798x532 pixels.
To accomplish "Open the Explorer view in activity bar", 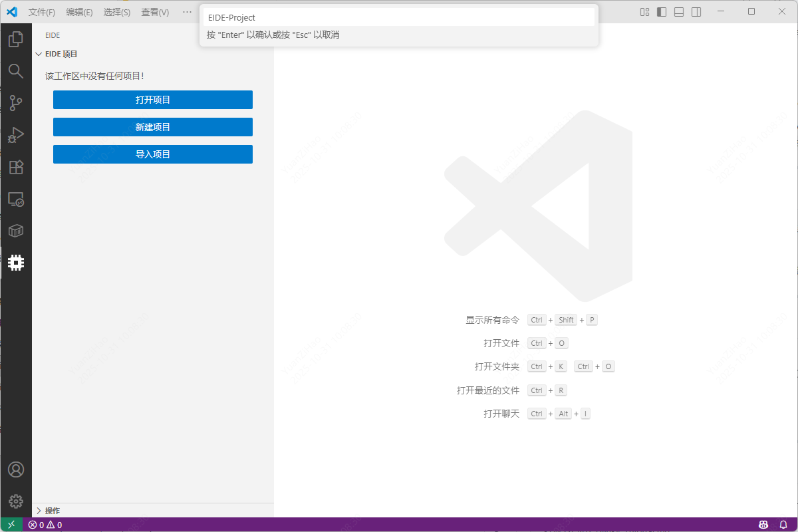I will pos(16,39).
